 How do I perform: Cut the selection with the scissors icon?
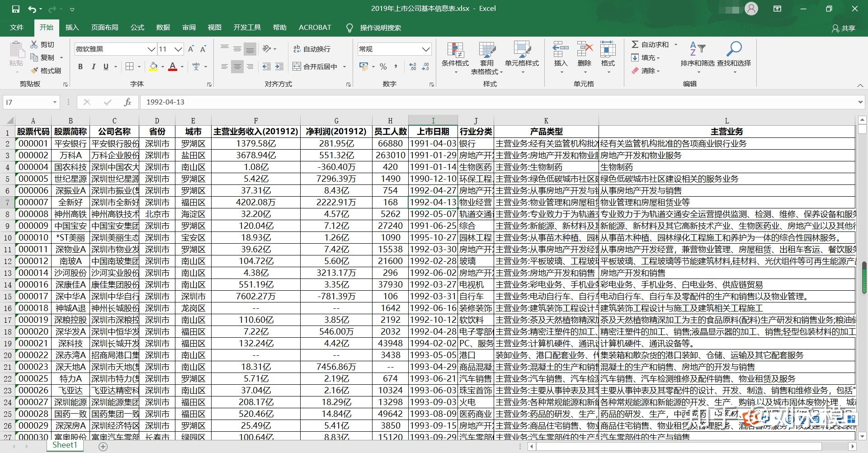coord(34,44)
